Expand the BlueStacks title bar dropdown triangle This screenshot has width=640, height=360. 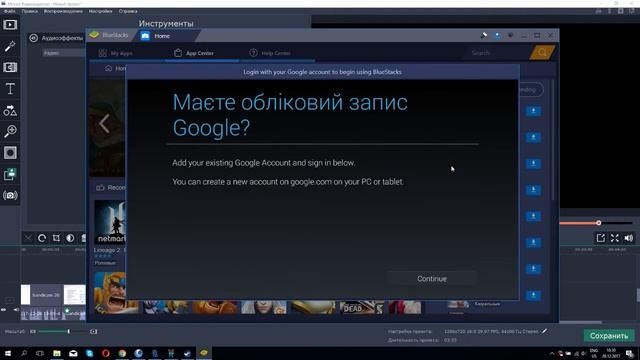[x=511, y=36]
